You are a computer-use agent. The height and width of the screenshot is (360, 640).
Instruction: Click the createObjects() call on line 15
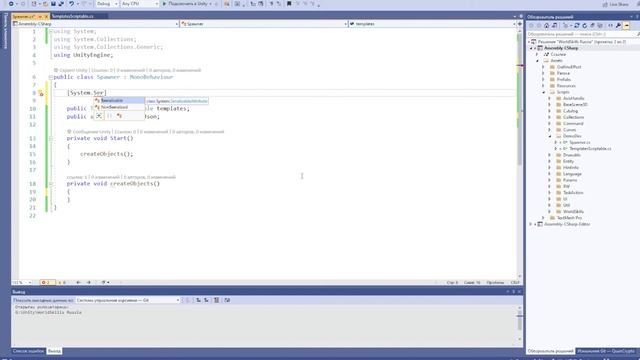pyautogui.click(x=107, y=154)
